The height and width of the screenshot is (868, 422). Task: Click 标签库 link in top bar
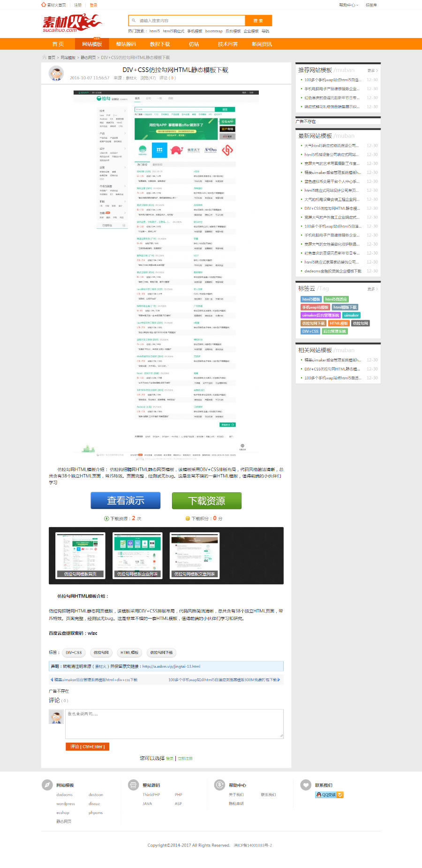[x=371, y=5]
